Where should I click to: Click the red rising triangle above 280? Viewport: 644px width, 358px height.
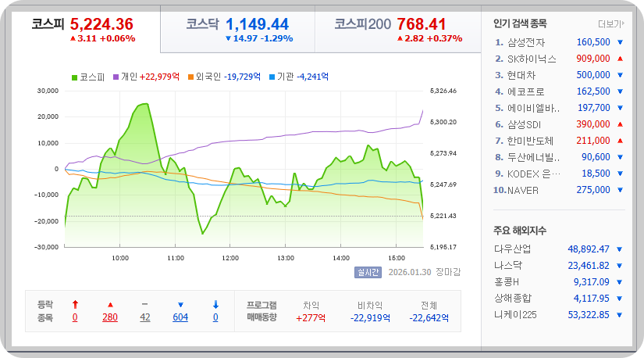pyautogui.click(x=110, y=305)
